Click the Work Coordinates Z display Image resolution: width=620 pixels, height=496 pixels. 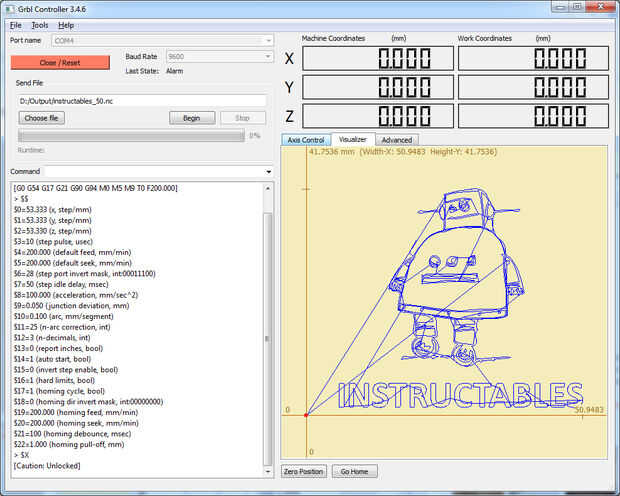point(533,116)
